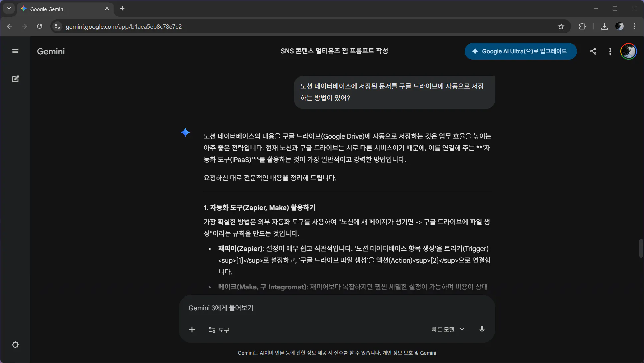Open Chrome profile avatar in toolbar
This screenshot has width=644, height=363.
tap(619, 26)
